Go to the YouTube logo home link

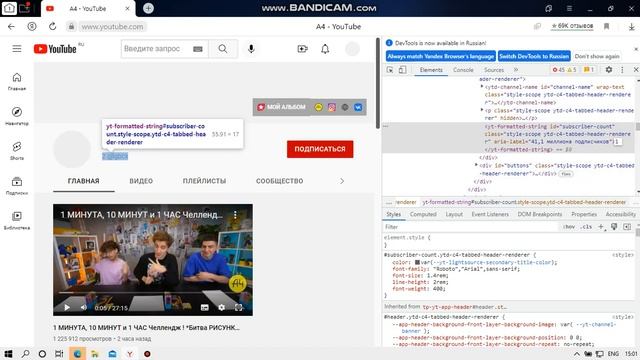tap(55, 49)
